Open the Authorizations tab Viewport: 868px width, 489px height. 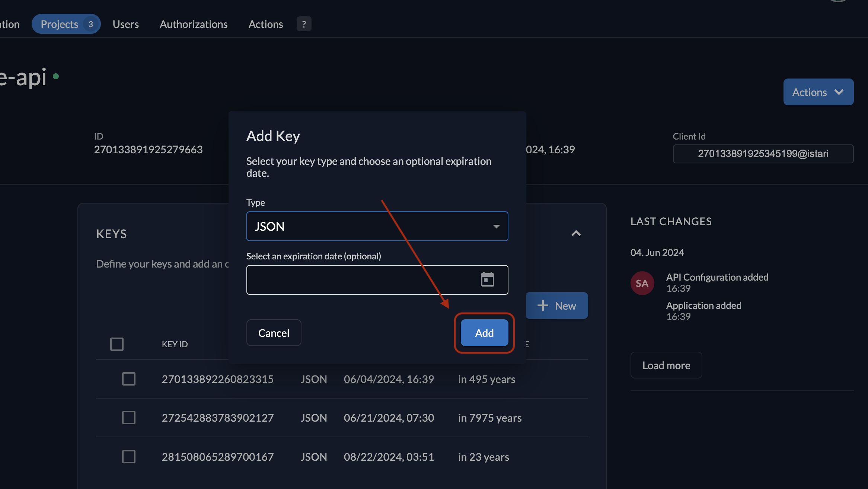pyautogui.click(x=193, y=24)
